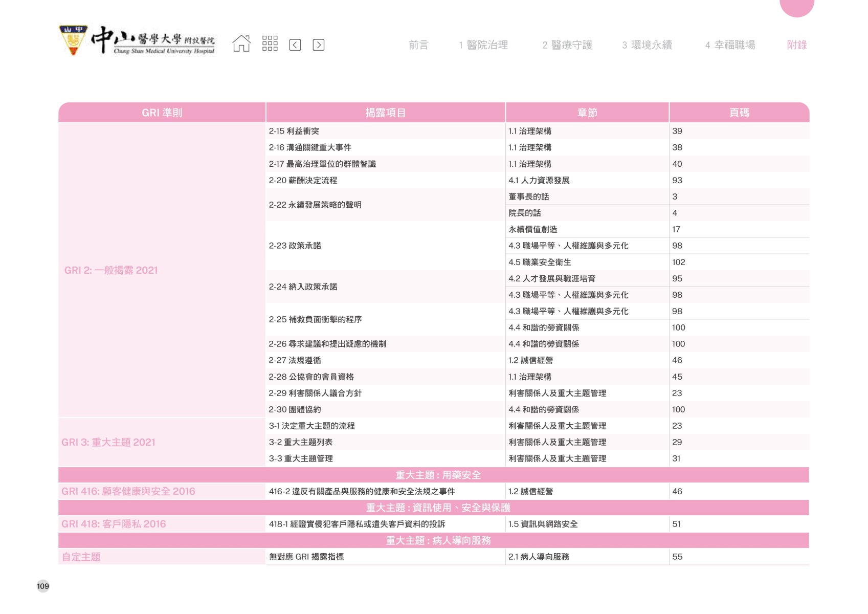
Task: Click GRI 3: 重大主題 2021 label
Action: (108, 442)
